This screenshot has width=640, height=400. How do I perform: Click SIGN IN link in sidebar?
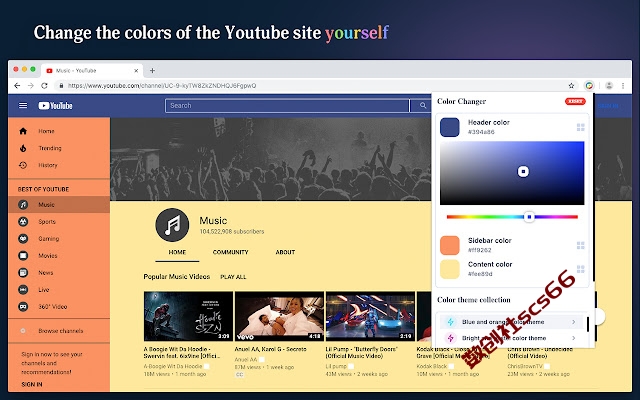[32, 384]
